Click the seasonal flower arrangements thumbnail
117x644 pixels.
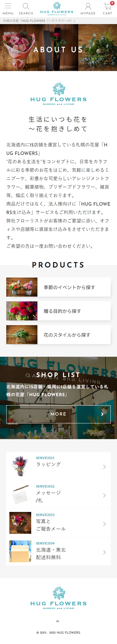click(22, 287)
